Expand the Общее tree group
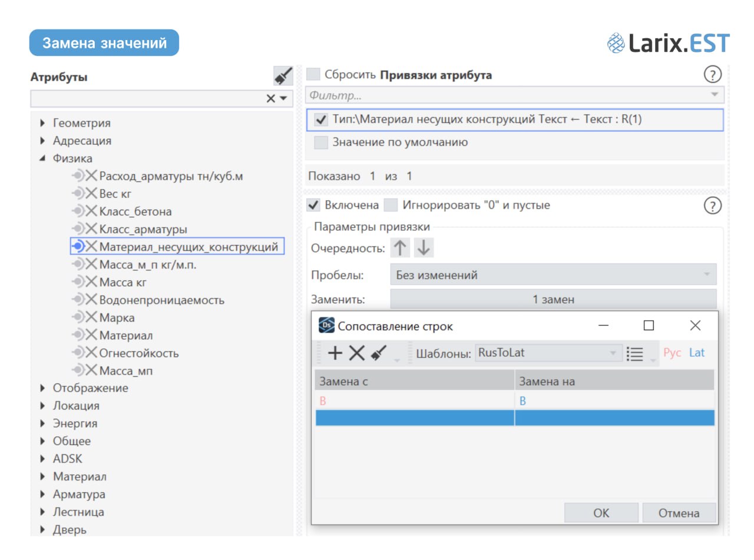The image size is (754, 560). click(42, 442)
